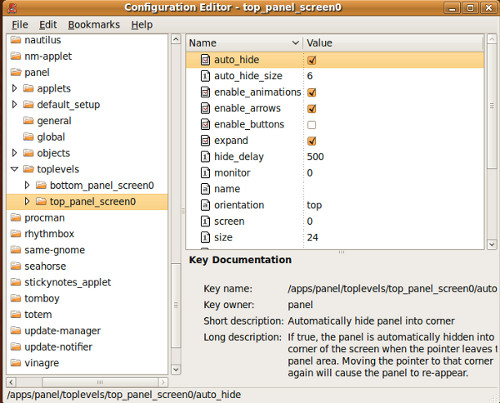This screenshot has height=403, width=500.
Task: Click the tomboy folder icon
Action: pyautogui.click(x=16, y=298)
